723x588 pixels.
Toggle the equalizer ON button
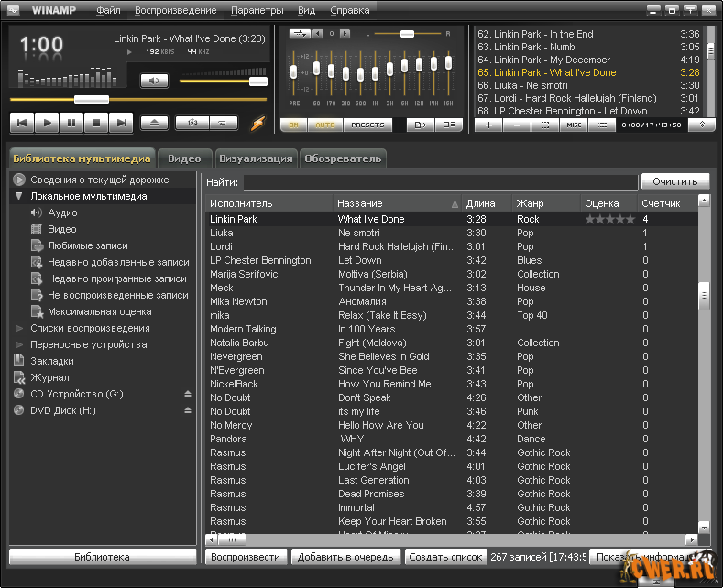(293, 125)
